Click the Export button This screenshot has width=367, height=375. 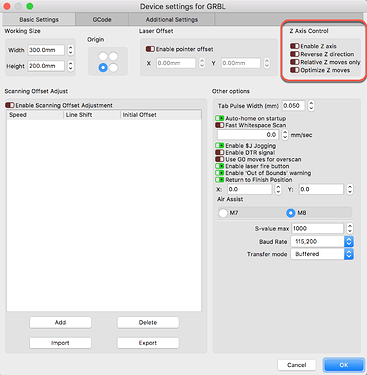click(148, 343)
